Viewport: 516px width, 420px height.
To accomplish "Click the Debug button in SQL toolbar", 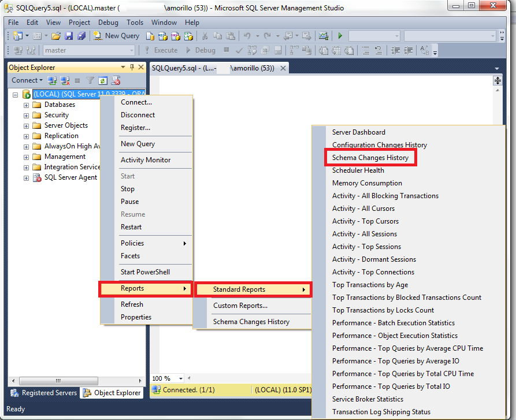I will click(201, 50).
